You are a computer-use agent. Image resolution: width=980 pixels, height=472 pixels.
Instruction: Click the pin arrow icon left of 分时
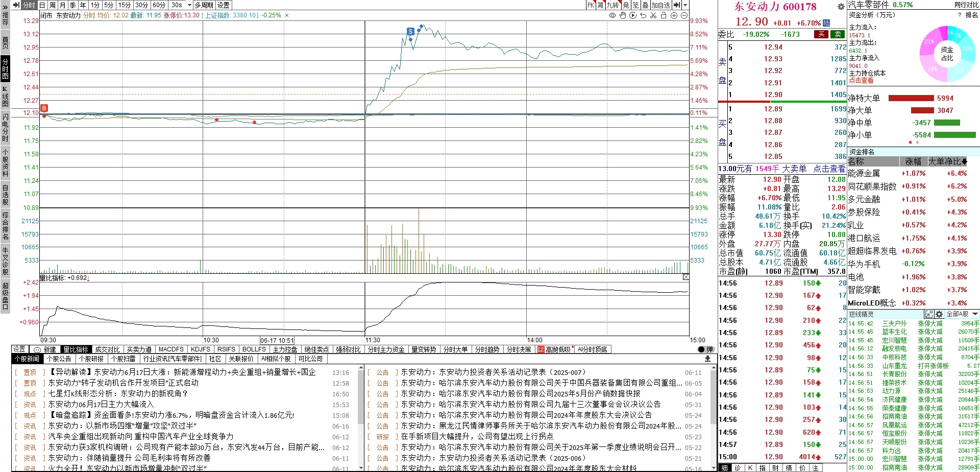click(x=16, y=5)
